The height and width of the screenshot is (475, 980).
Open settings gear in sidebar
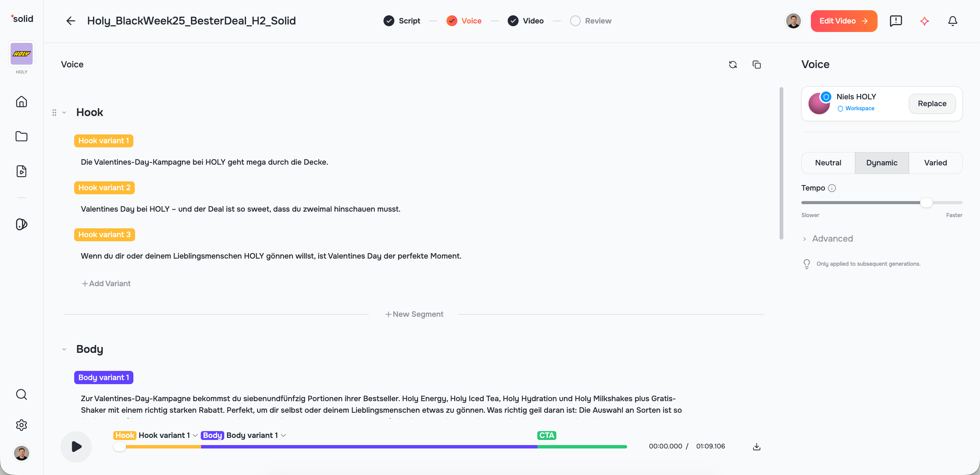tap(22, 425)
